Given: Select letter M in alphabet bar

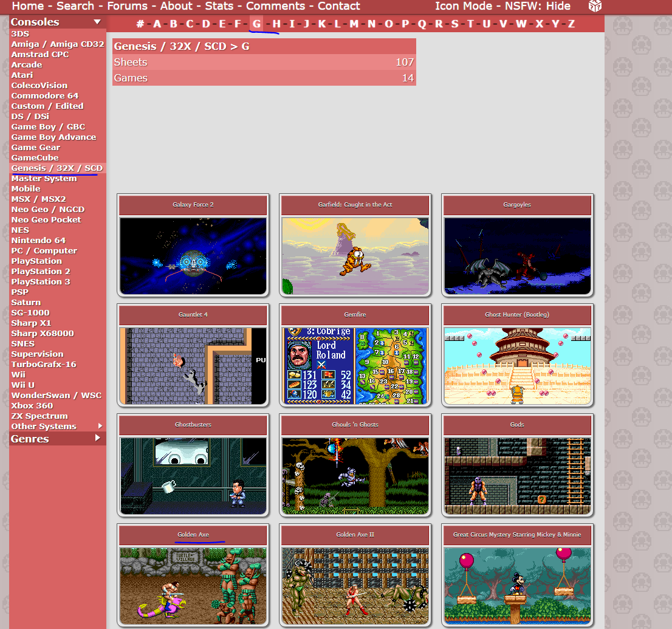Looking at the screenshot, I should pyautogui.click(x=354, y=24).
